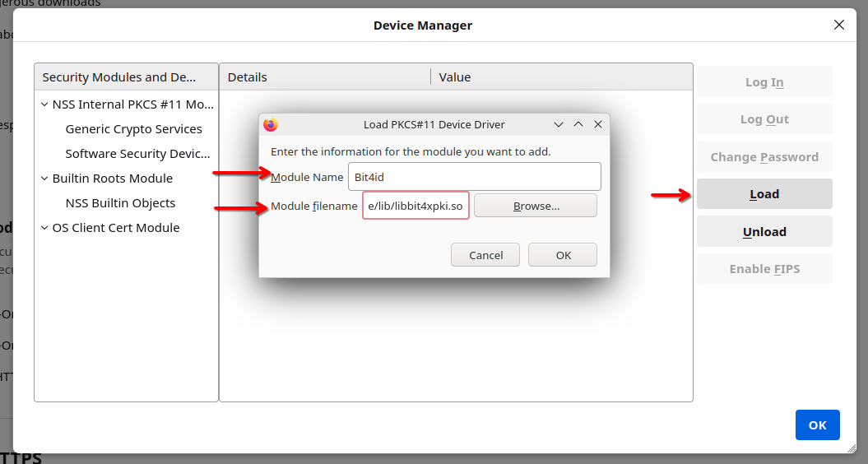Cancel the module loading dialog
Screen dimensions: 868x464
(x=485, y=255)
